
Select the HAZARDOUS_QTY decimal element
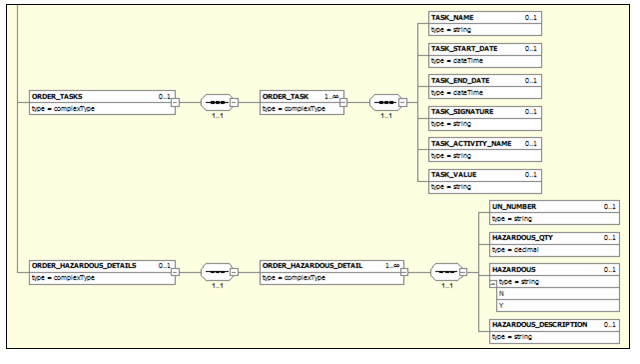click(554, 244)
